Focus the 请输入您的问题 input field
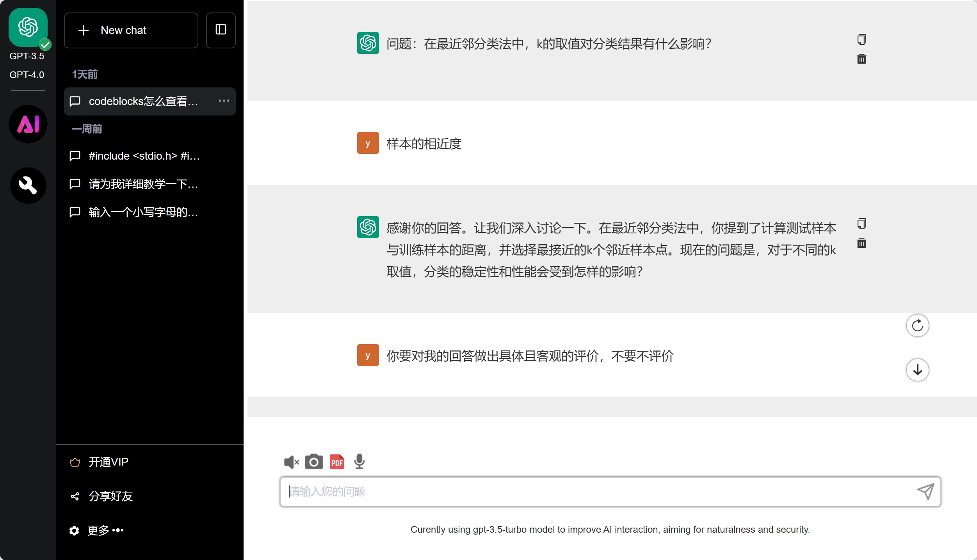 [x=597, y=491]
